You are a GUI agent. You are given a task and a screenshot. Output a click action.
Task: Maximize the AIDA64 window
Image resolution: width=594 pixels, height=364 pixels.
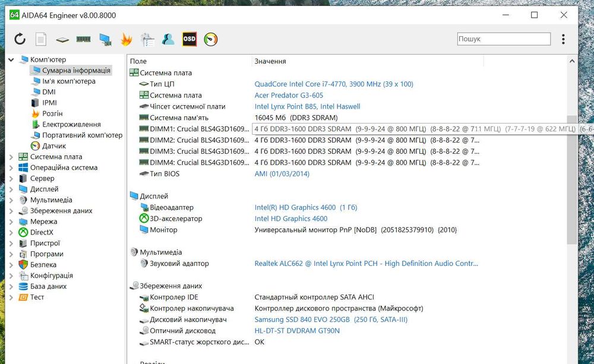tap(534, 15)
